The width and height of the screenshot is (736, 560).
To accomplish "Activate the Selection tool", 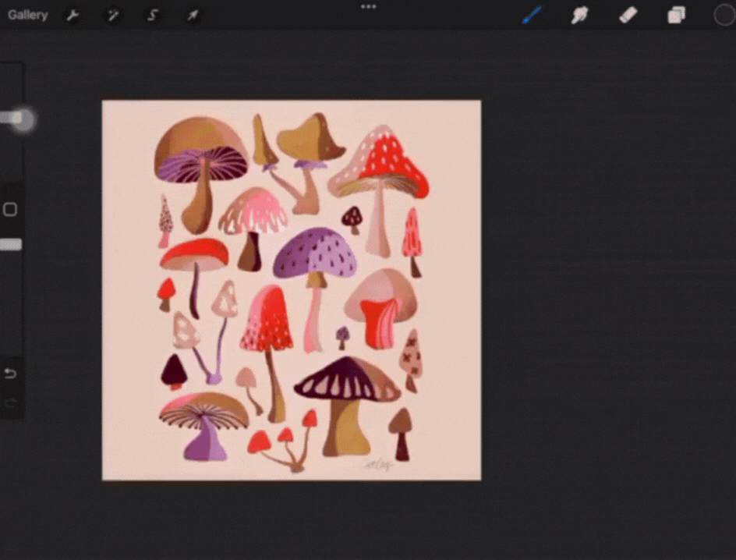I will pyautogui.click(x=153, y=15).
